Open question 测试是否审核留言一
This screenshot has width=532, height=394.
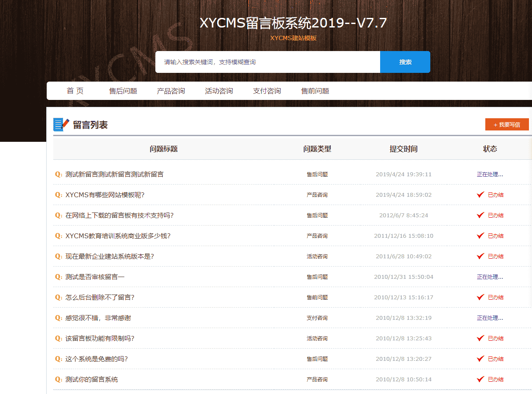(x=95, y=277)
